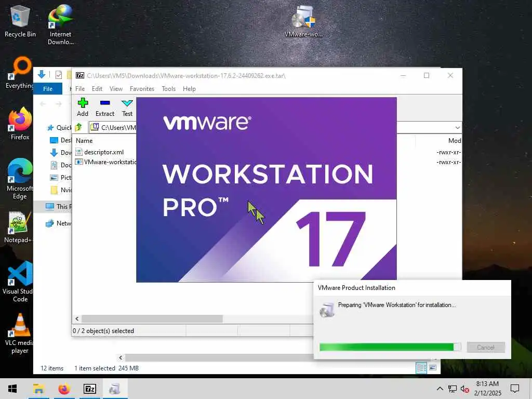Viewport: 532px width, 399px height.
Task: Cancel the VMware Product Installation
Action: 486,347
